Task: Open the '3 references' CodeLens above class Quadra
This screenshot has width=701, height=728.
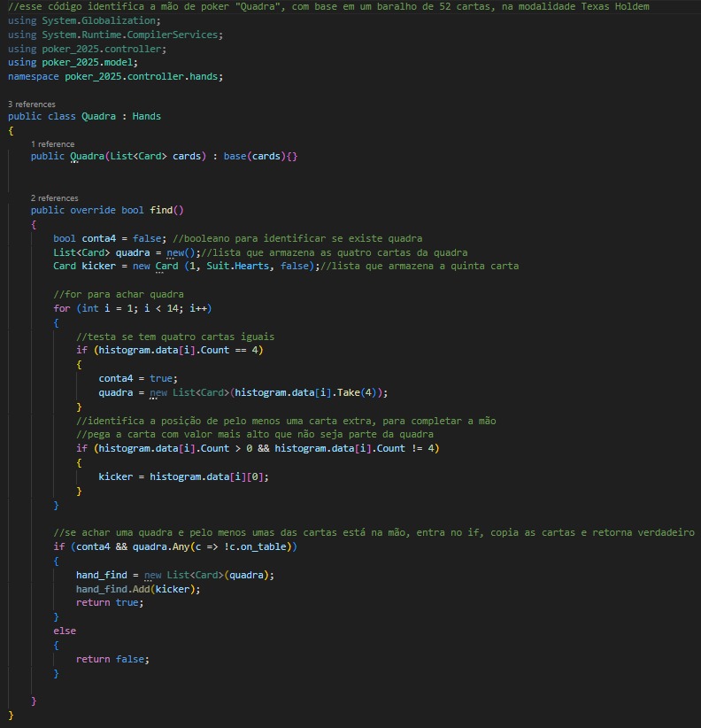Action: (32, 104)
